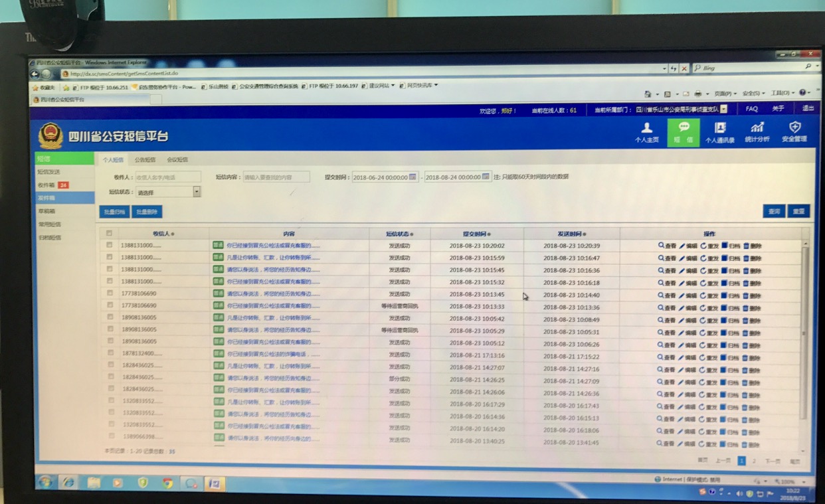The image size is (825, 504).
Task: Open 个人通讯录 contacts icon
Action: tap(720, 128)
